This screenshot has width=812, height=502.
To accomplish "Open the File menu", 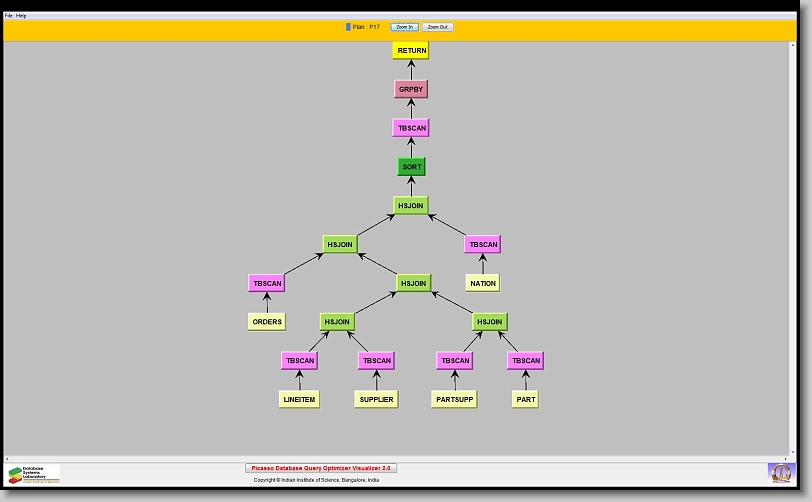I will click(x=8, y=16).
